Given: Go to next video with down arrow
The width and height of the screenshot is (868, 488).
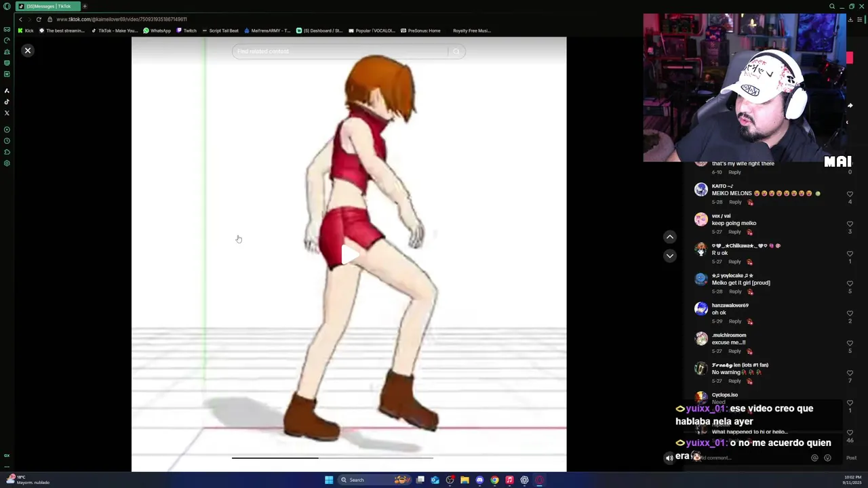Looking at the screenshot, I should (x=670, y=256).
